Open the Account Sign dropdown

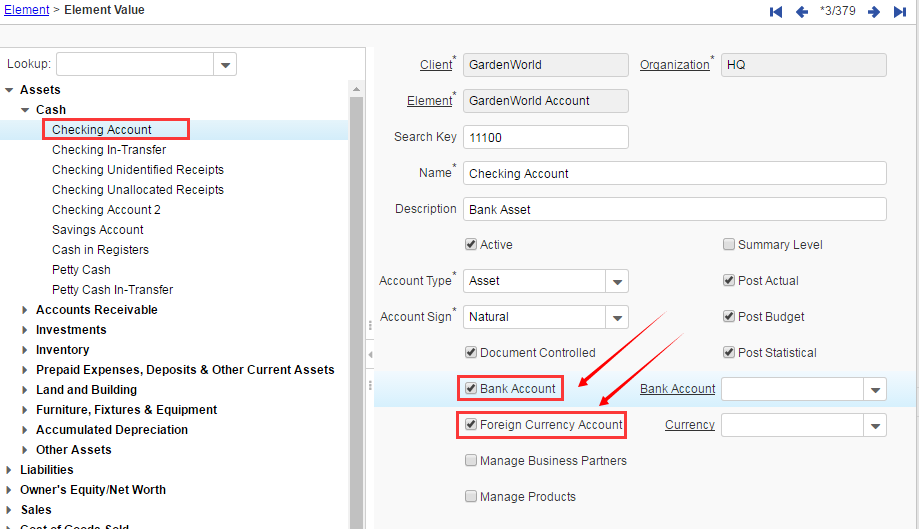coord(617,318)
